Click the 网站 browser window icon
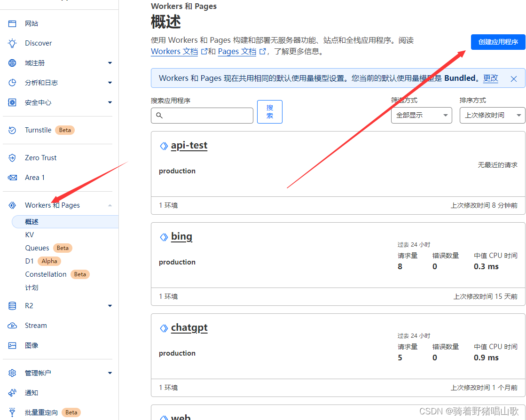The image size is (526, 420). 12,23
